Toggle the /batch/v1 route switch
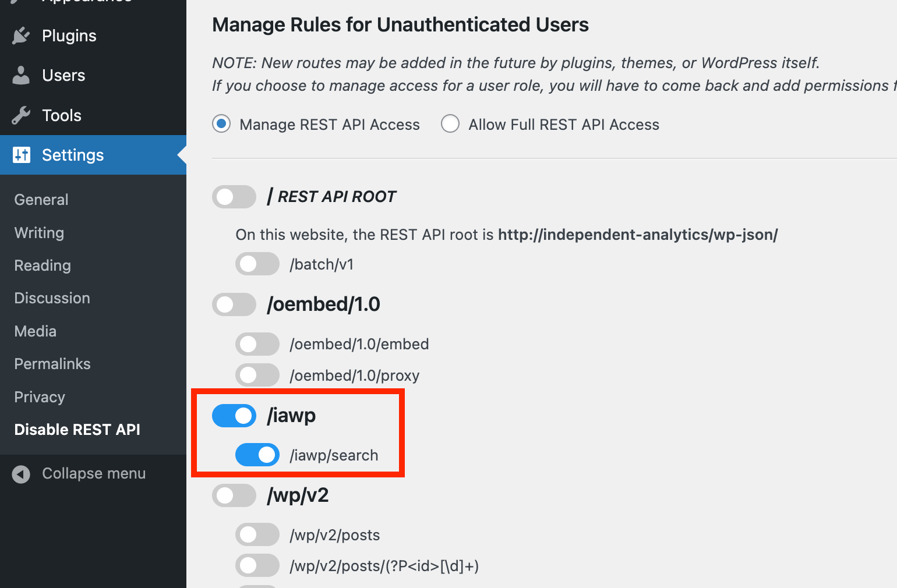Image resolution: width=897 pixels, height=588 pixels. pyautogui.click(x=257, y=264)
